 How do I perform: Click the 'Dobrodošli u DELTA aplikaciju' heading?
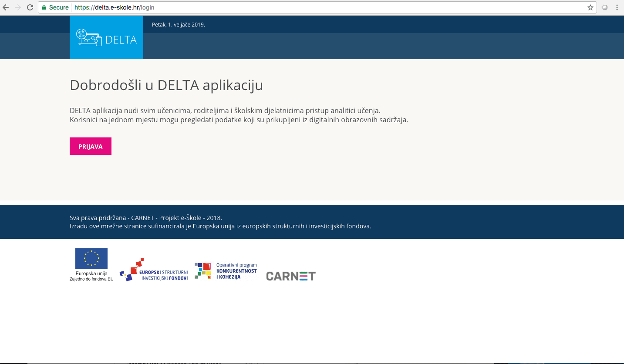pyautogui.click(x=166, y=85)
